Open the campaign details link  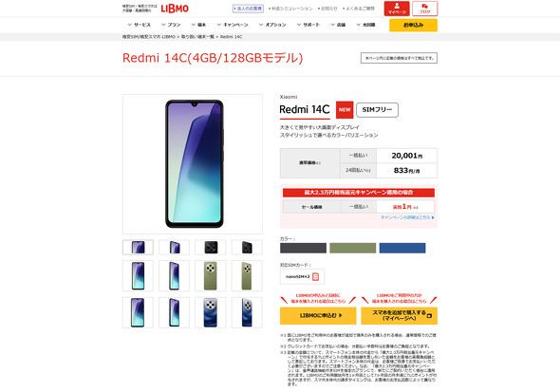tap(407, 217)
